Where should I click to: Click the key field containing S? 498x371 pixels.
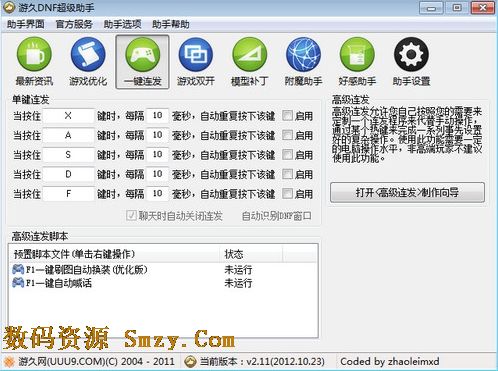point(68,154)
